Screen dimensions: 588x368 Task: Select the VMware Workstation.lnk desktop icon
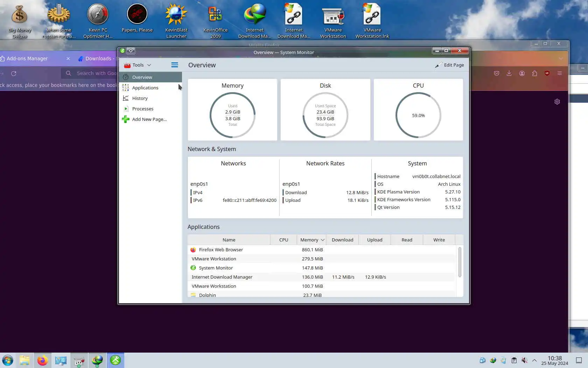372,21
